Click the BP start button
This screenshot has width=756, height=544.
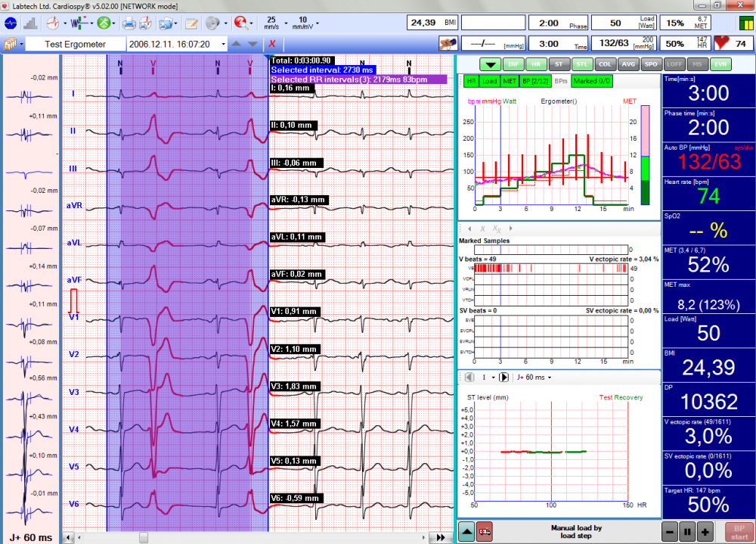[738, 530]
